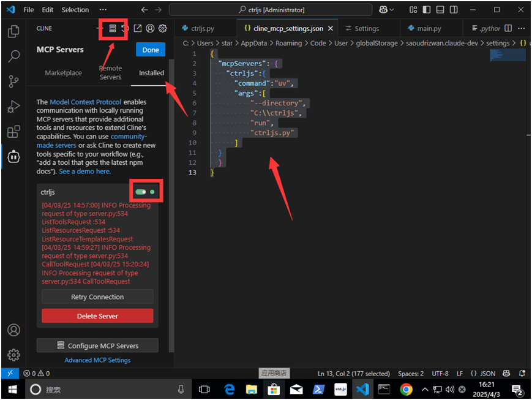This screenshot has height=400, width=532.
Task: Open Google Chrome from the taskbar
Action: (x=406, y=389)
